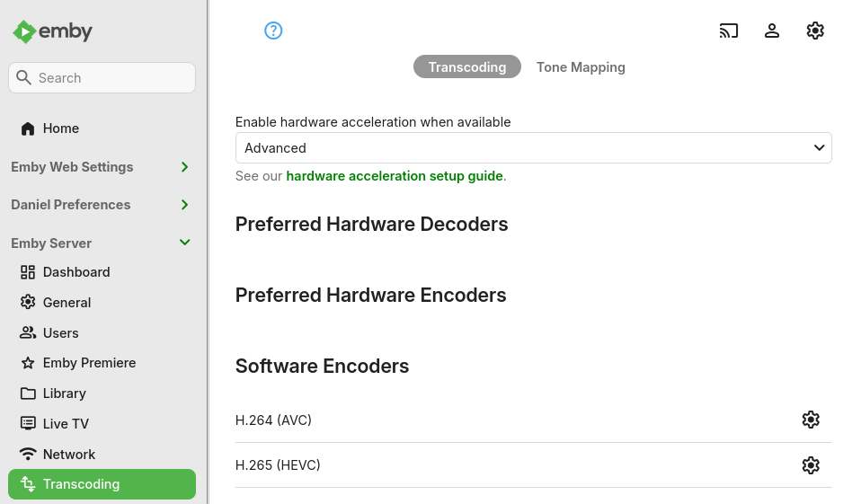
Task: Open H.264 (AVC) encoder settings gear
Action: [811, 420]
